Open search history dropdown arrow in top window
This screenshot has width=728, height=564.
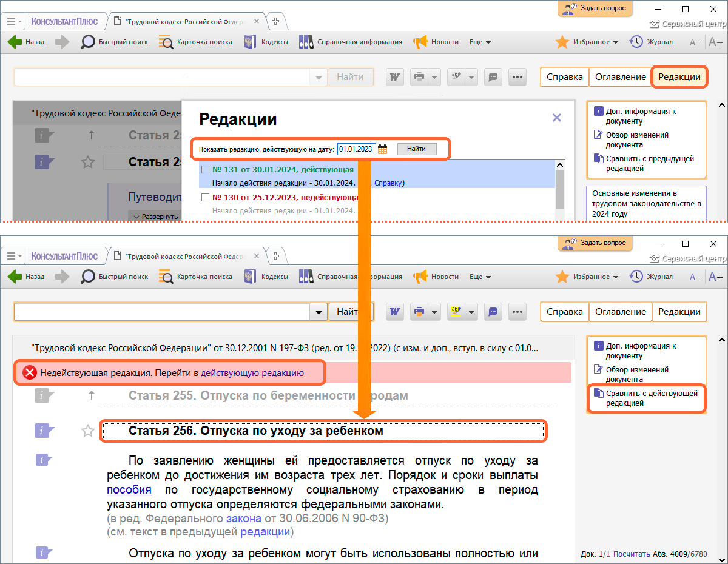click(x=318, y=78)
